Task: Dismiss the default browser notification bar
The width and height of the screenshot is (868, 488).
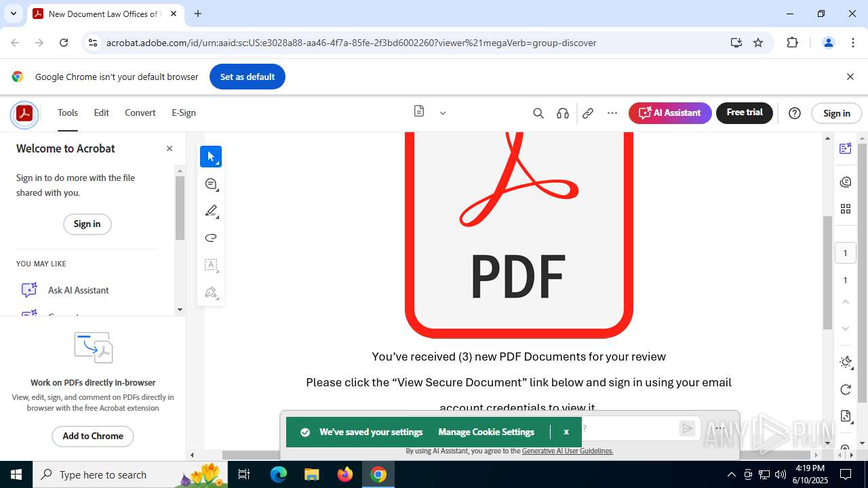Action: coord(850,77)
